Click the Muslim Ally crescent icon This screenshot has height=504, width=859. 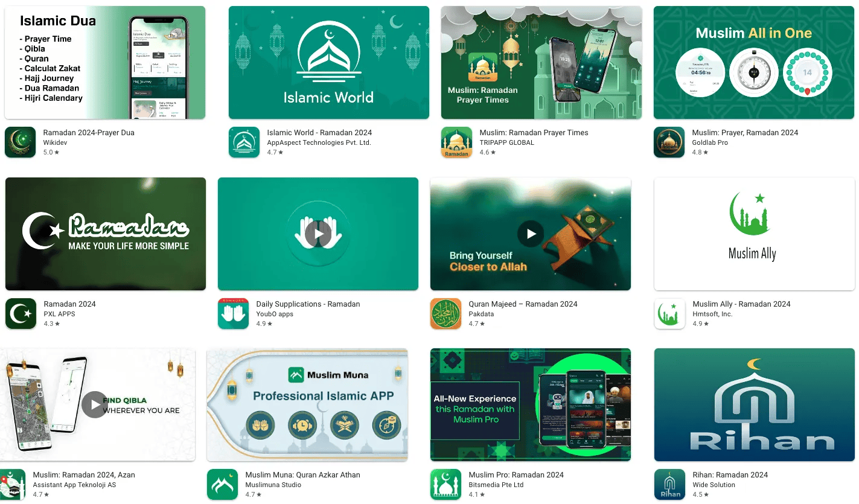(x=670, y=314)
